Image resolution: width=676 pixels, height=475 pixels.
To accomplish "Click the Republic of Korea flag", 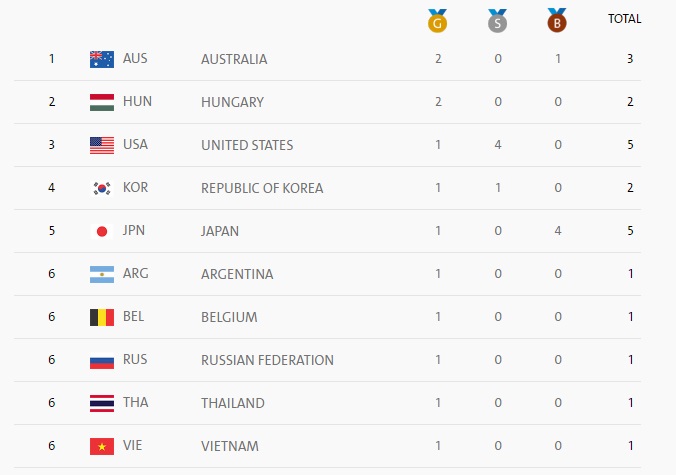I will 102,188.
